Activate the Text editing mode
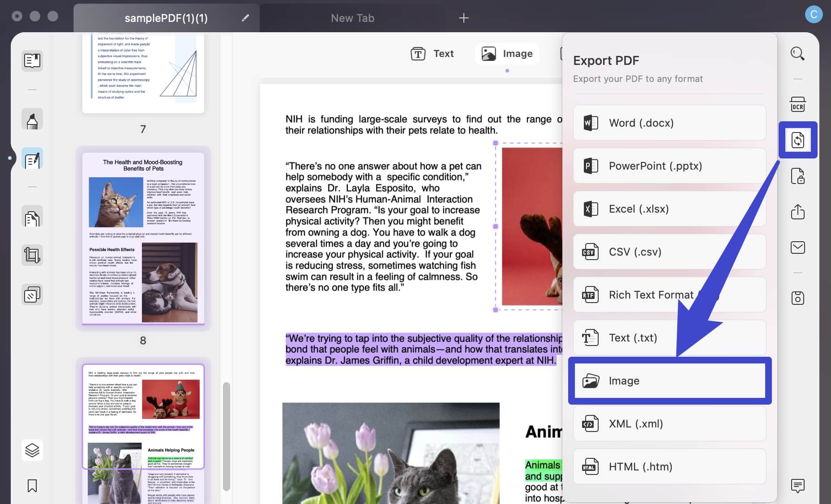Viewport: 831px width, 504px height. pos(432,53)
